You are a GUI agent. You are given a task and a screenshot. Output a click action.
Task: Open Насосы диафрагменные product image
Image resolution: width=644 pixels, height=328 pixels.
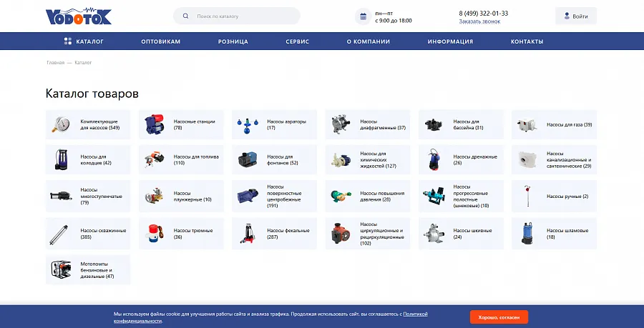pyautogui.click(x=341, y=124)
